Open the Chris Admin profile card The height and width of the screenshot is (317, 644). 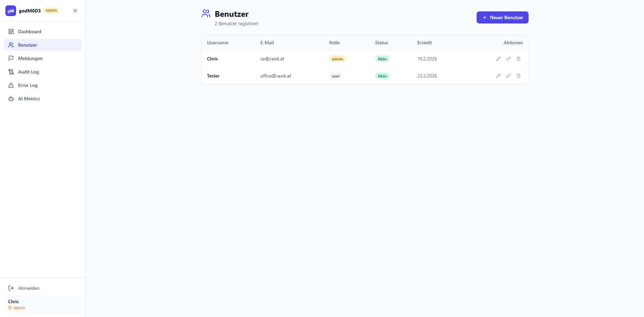click(x=43, y=304)
